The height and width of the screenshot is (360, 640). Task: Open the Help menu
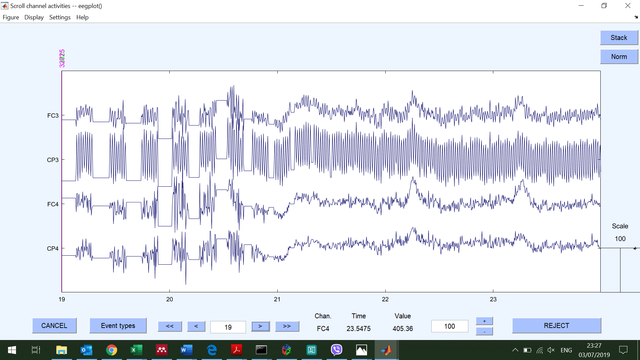[x=82, y=18]
